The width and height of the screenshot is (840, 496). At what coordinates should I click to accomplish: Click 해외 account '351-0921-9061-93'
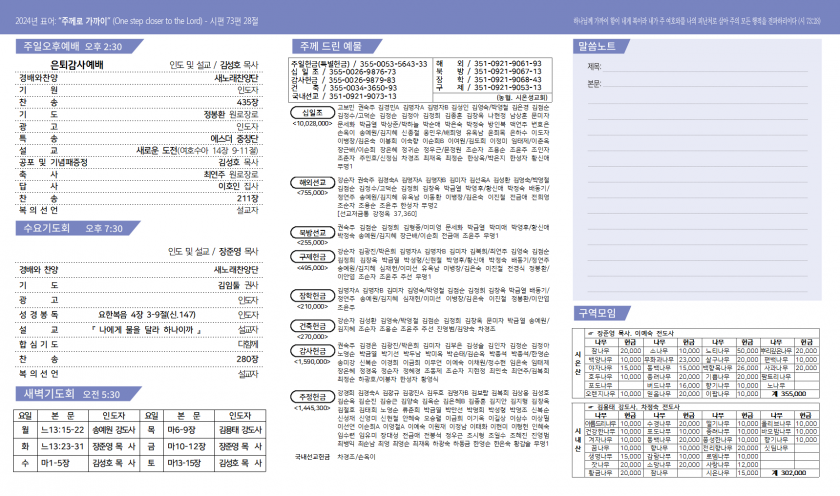tap(508, 63)
